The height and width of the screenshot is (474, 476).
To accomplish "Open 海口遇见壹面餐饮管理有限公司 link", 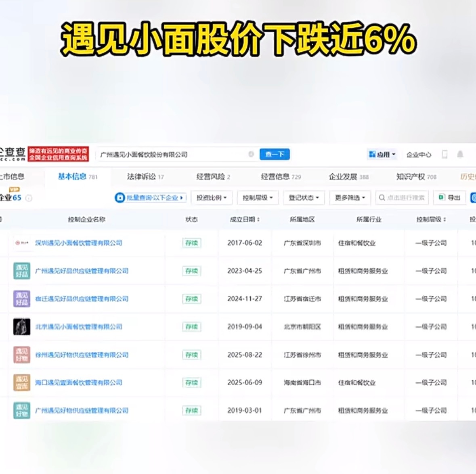I will 79,382.
